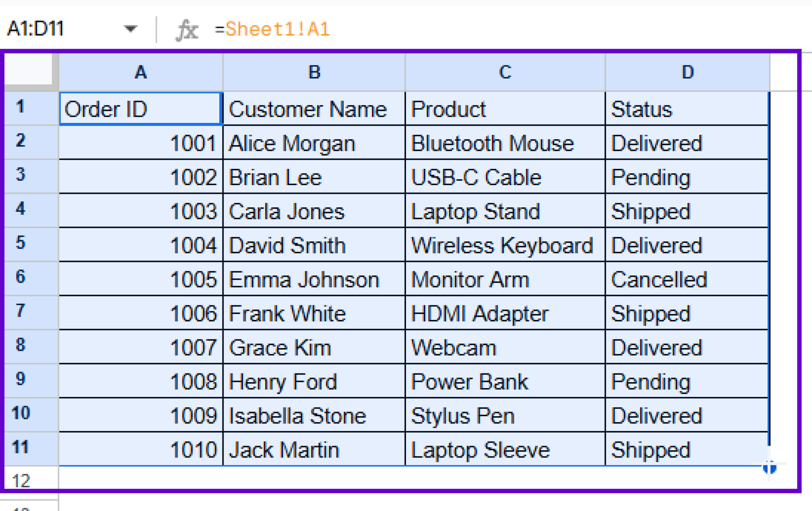Select the Wireless Keyboard product cell
Screen dimensions: 812x511
coord(504,245)
